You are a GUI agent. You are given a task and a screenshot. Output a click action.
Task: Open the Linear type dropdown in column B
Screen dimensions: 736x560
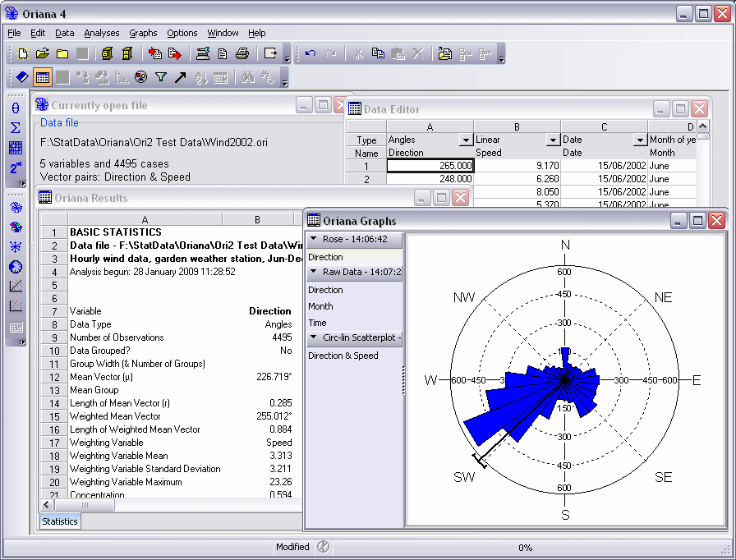pos(552,140)
